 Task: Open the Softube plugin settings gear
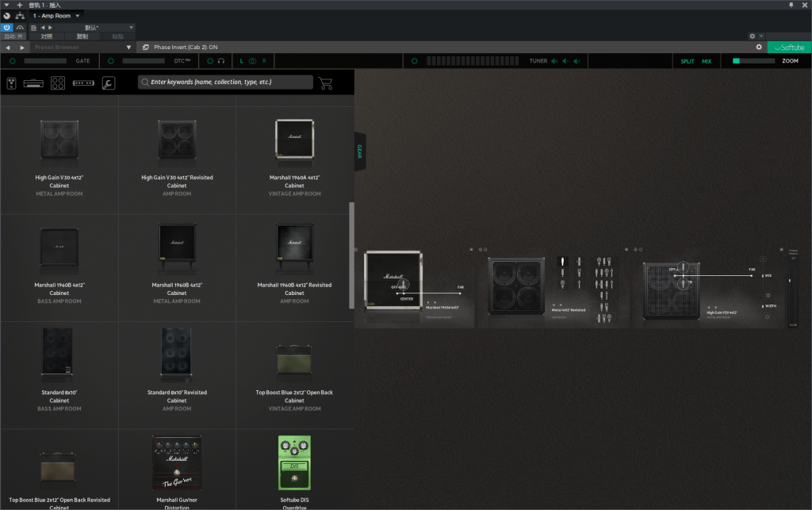(x=759, y=47)
